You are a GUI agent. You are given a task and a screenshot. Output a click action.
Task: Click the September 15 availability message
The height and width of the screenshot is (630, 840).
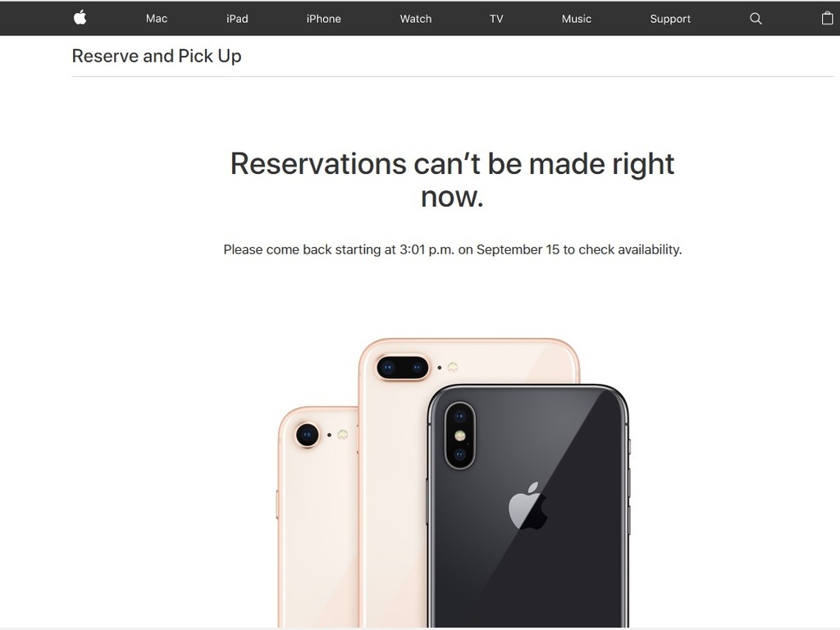(453, 249)
